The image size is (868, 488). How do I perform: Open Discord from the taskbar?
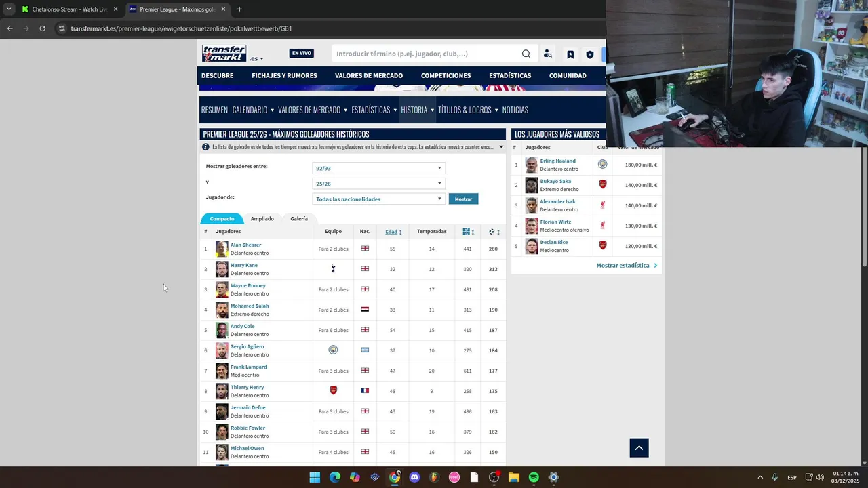pos(414,477)
